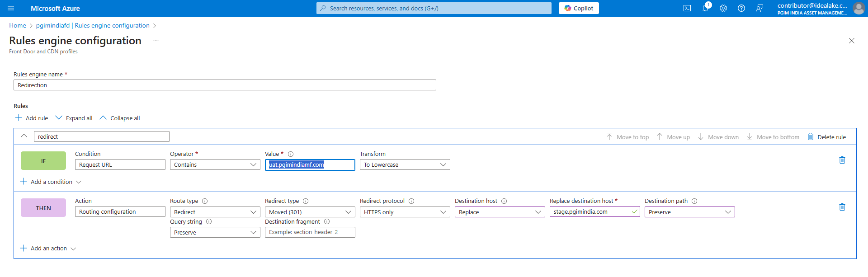Delete the THEN action with trash icon

(x=842, y=207)
